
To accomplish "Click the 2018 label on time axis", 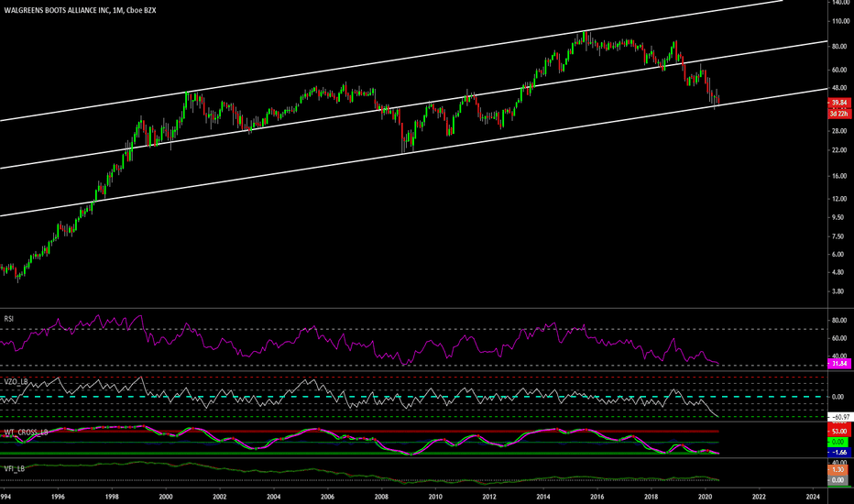I will tap(651, 497).
